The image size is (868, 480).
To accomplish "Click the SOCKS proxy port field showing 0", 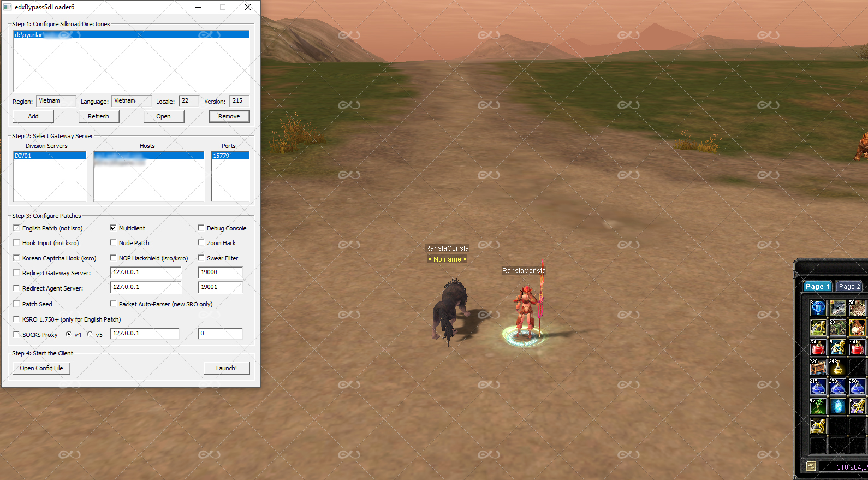I will click(x=220, y=334).
